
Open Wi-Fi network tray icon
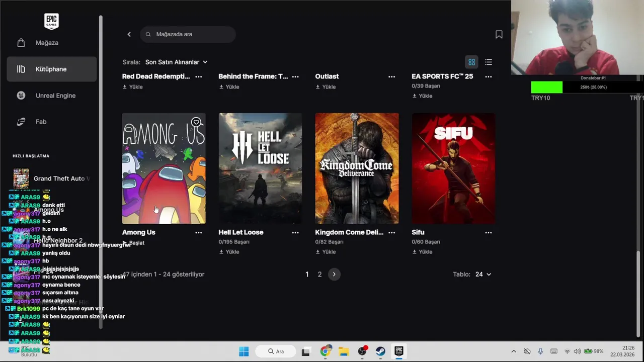pos(567,351)
